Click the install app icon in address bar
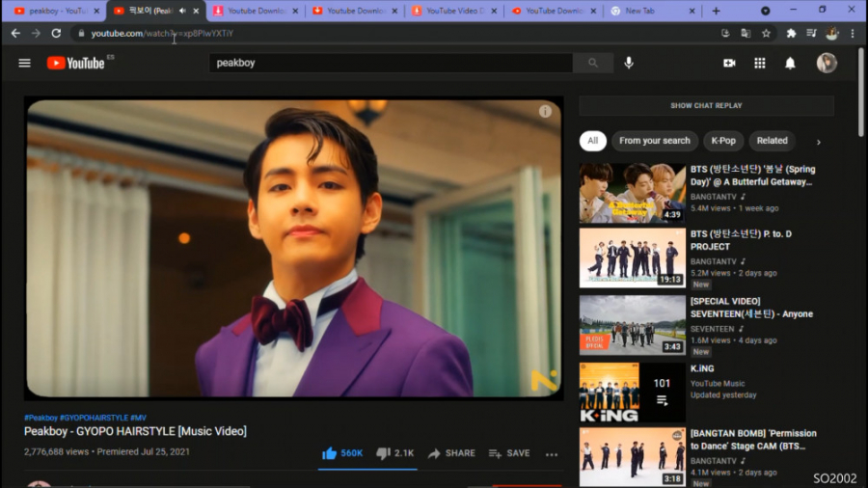This screenshot has height=488, width=868. tap(725, 33)
